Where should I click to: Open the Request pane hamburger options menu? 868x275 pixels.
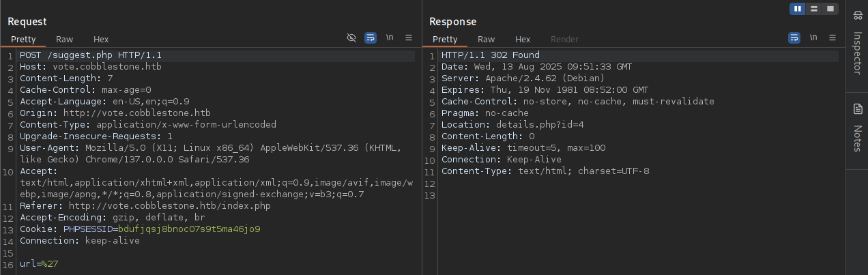coord(409,38)
